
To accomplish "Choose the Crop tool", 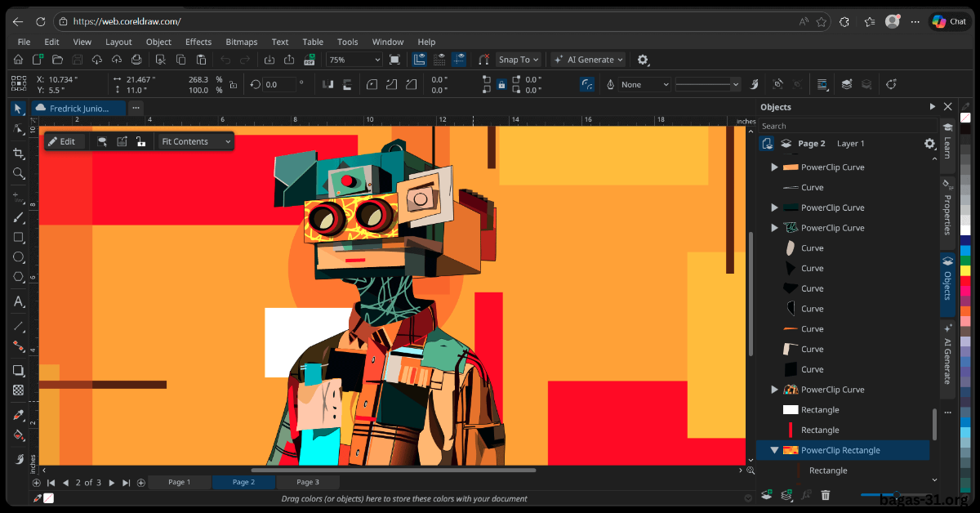I will click(x=18, y=153).
